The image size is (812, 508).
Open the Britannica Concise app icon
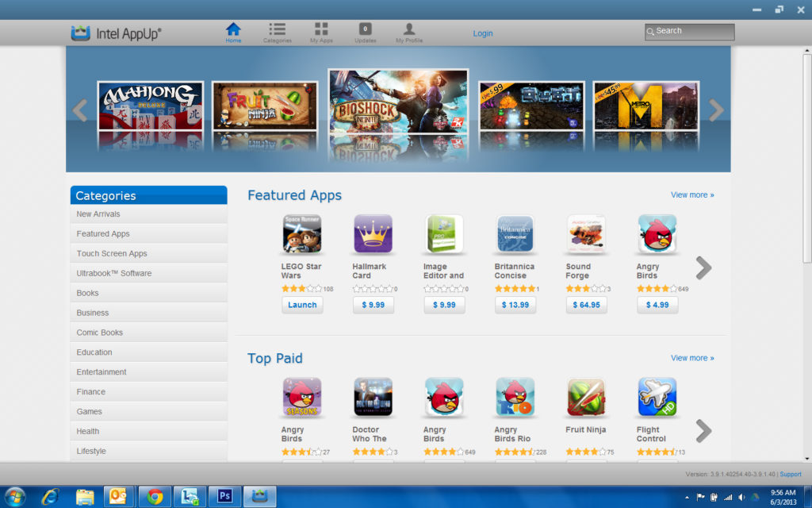coord(515,234)
